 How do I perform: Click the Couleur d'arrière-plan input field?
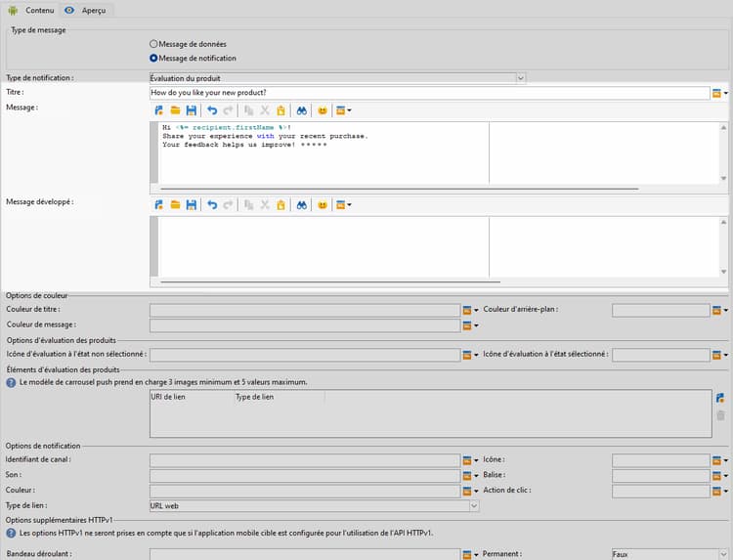[x=661, y=311]
